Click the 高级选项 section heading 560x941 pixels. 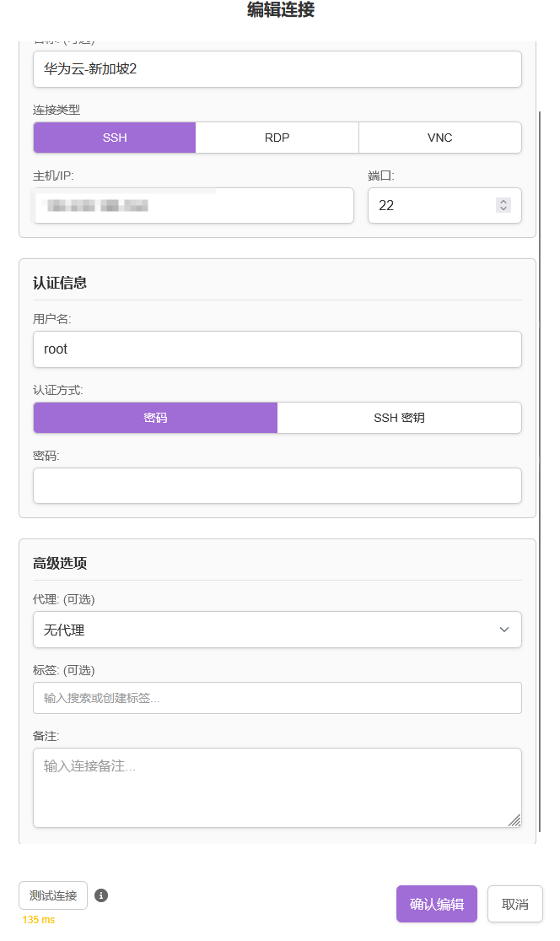pos(60,563)
